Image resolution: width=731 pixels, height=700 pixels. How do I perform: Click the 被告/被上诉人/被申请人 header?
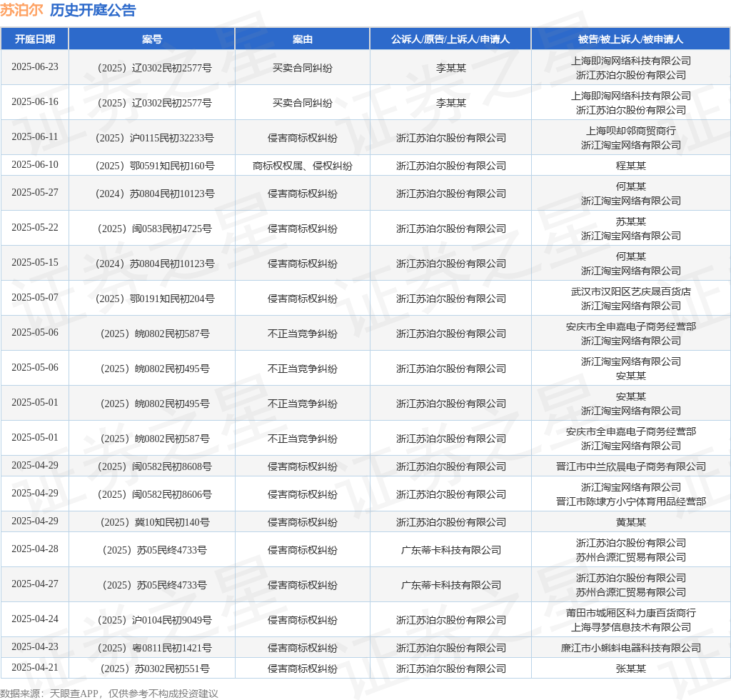click(631, 39)
